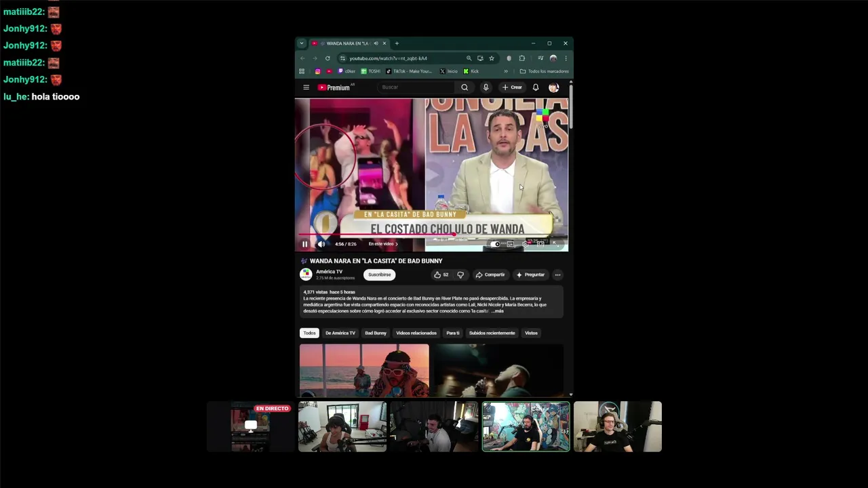Open Chrome media control icon
868x488 pixels.
click(540, 58)
